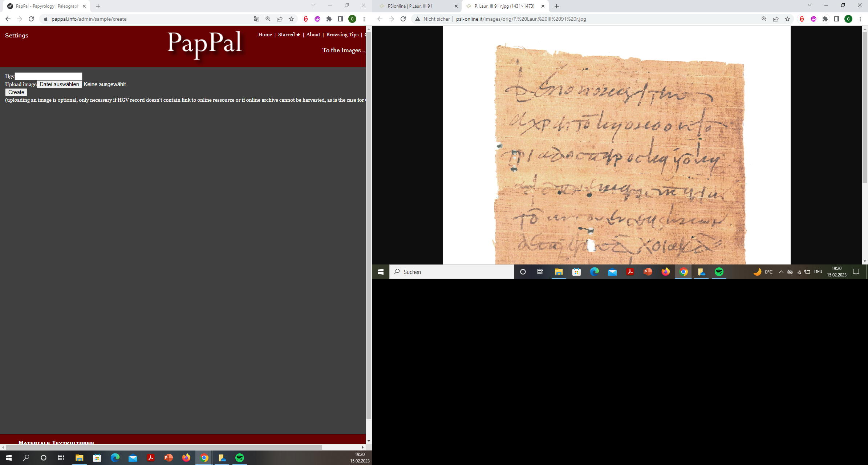This screenshot has width=868, height=465.
Task: Launch File Explorer from left taskbar
Action: (x=79, y=458)
